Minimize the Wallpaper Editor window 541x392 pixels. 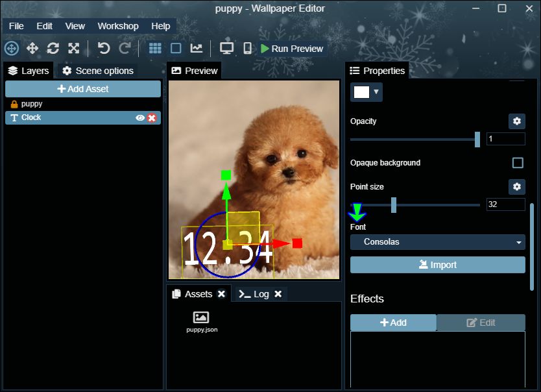point(475,8)
